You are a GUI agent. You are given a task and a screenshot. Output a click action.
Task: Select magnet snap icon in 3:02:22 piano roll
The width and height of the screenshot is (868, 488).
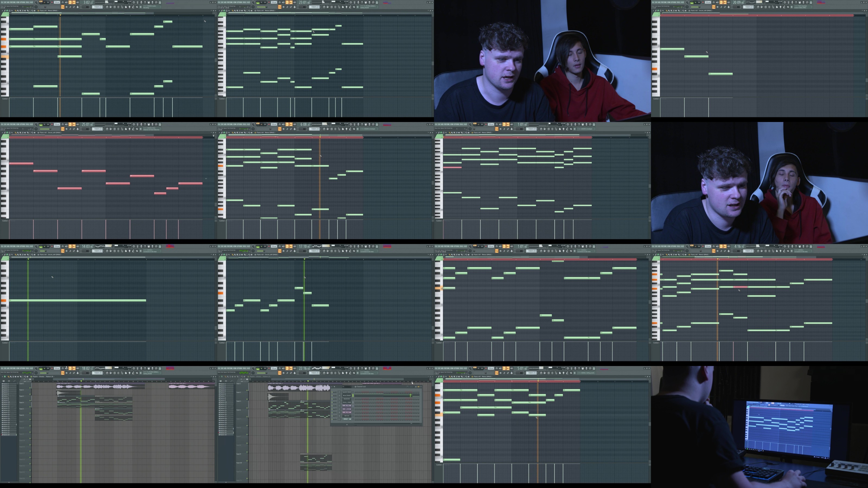(x=7, y=11)
